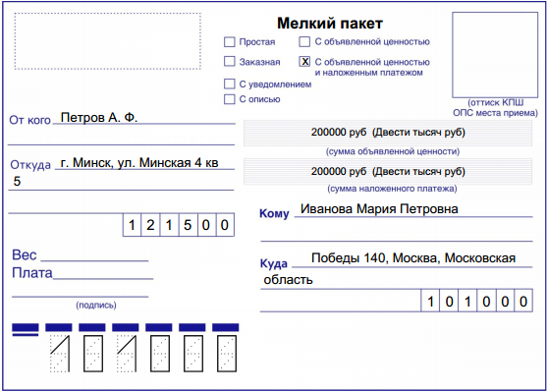Click the Кому label
This screenshot has height=392, width=547.
[274, 213]
